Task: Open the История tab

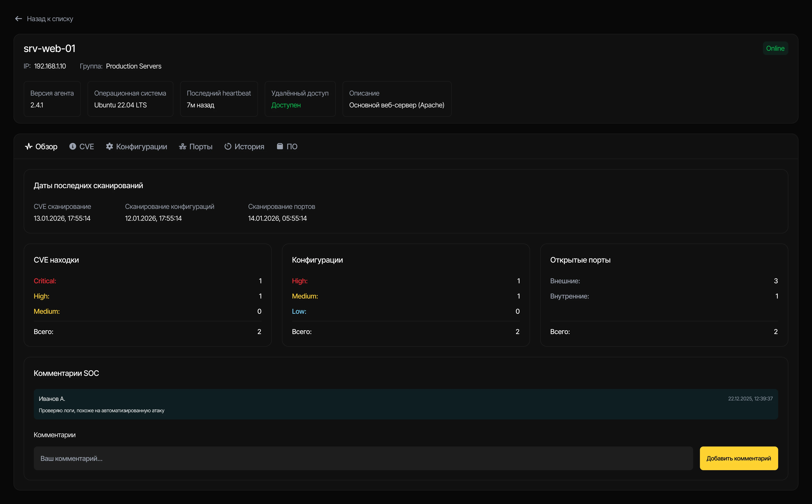Action: [x=244, y=147]
